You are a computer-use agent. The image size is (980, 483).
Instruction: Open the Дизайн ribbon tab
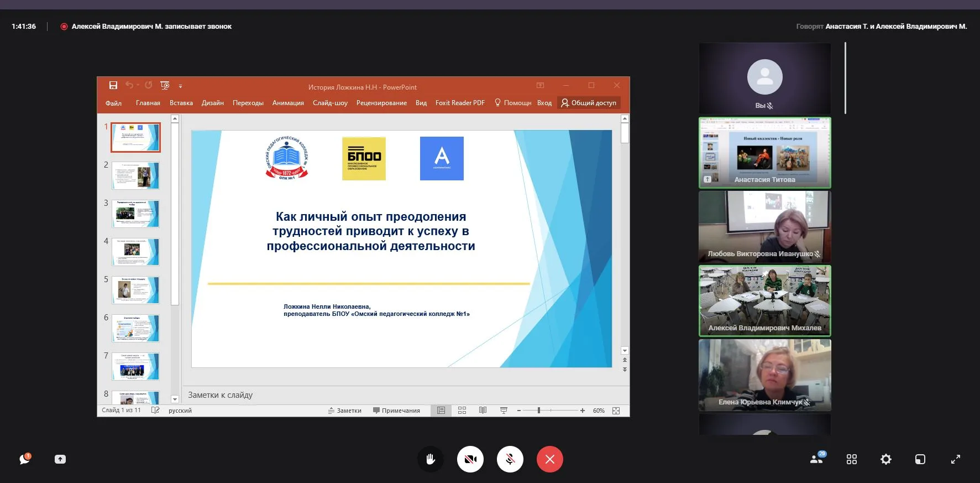click(212, 103)
